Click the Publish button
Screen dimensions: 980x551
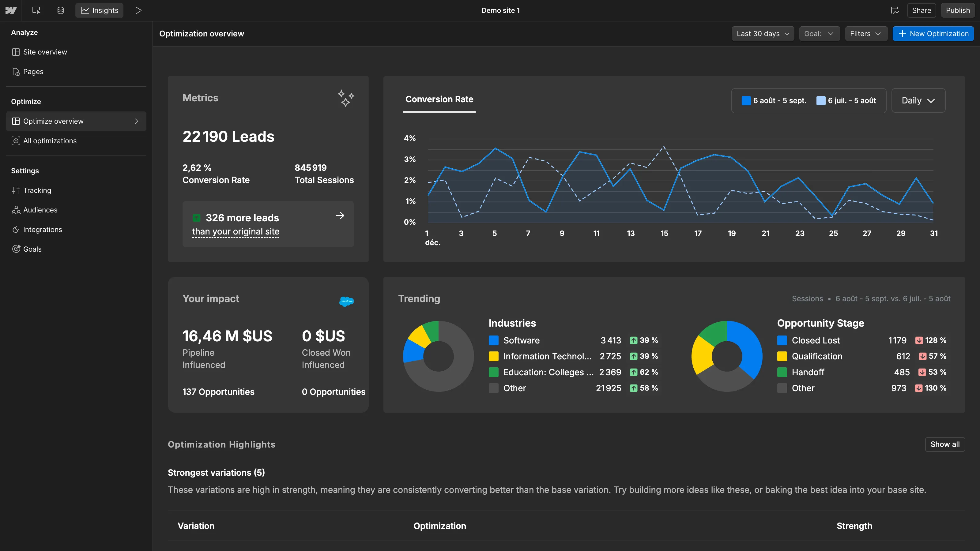tap(958, 10)
